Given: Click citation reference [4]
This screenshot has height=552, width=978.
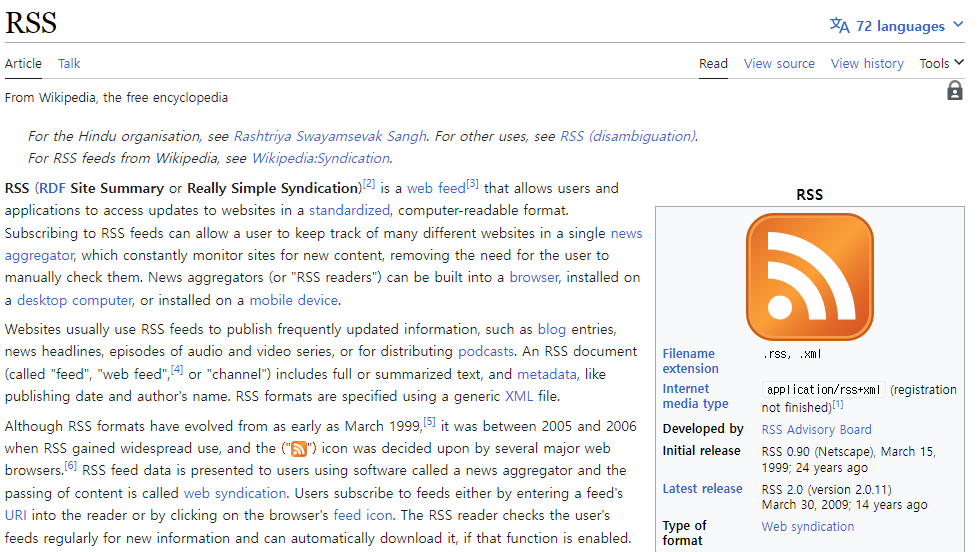Looking at the screenshot, I should coord(177,369).
